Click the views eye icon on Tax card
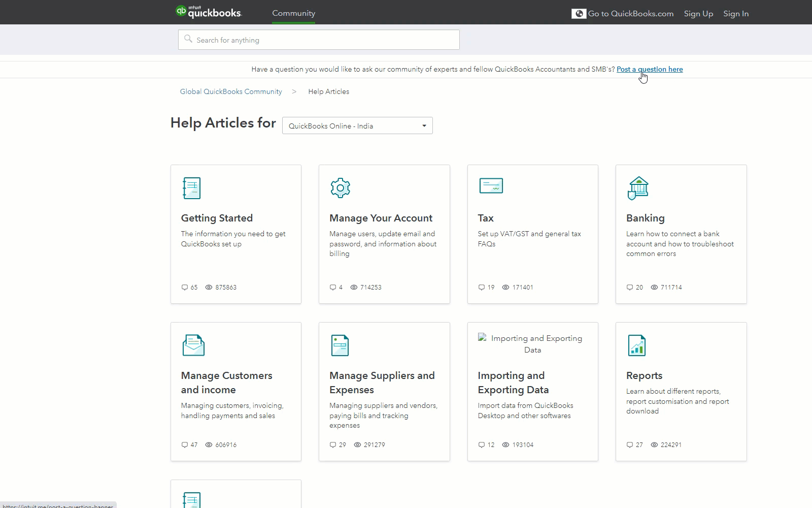Viewport: 812px width, 508px height. coord(505,288)
